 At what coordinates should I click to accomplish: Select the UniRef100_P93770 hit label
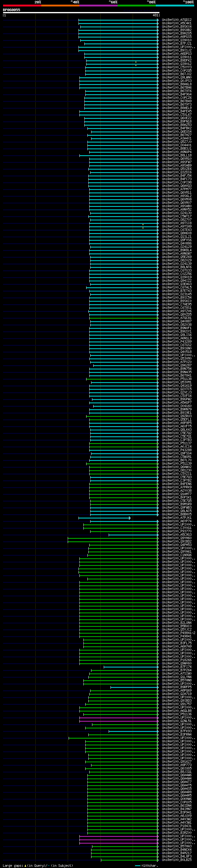click(176, 531)
